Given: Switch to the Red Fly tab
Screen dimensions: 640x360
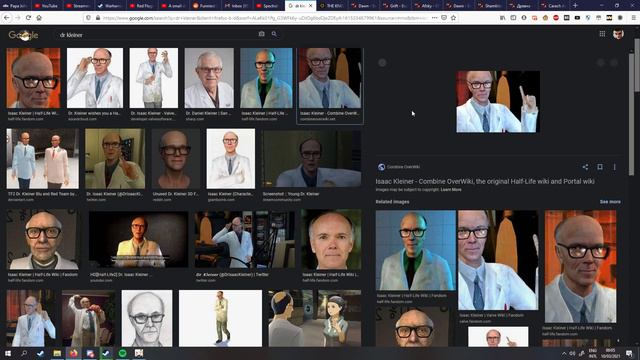Looking at the screenshot, I should [x=141, y=6].
